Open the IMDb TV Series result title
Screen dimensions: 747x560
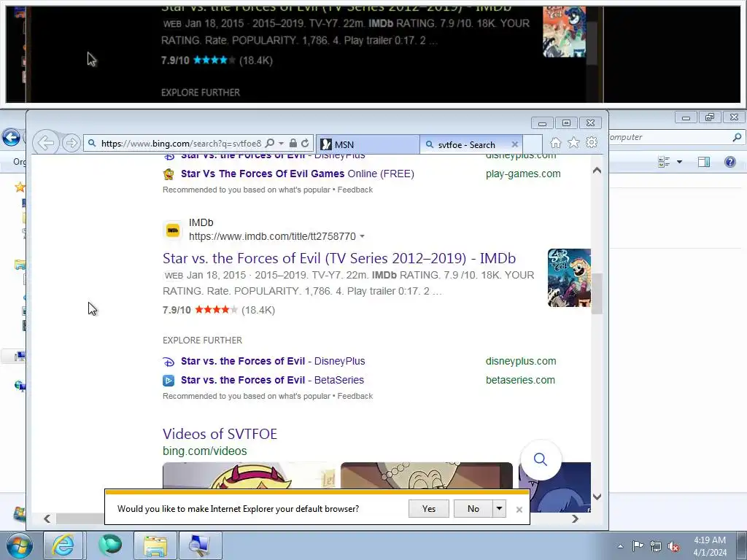(x=339, y=258)
